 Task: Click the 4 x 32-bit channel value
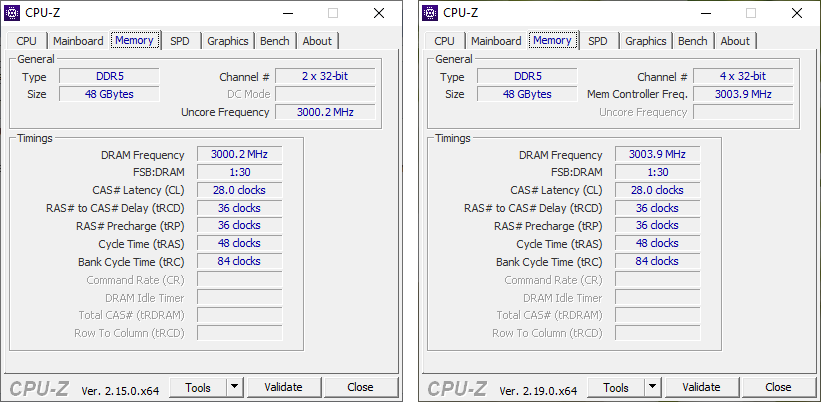coord(743,76)
